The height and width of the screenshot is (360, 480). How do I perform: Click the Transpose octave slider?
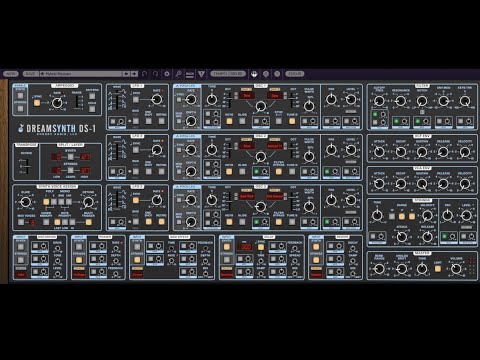pos(26,166)
